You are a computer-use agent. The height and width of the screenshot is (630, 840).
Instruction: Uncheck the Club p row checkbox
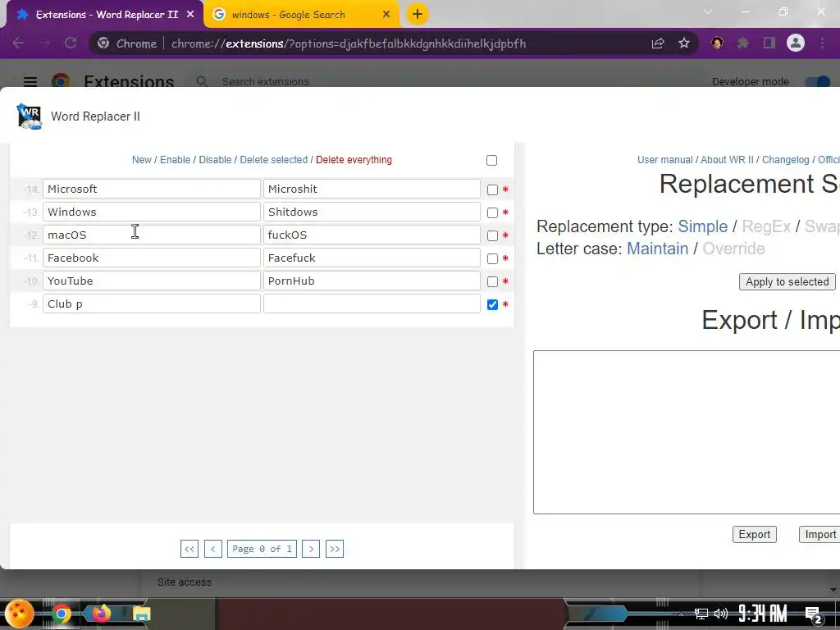[x=492, y=305]
